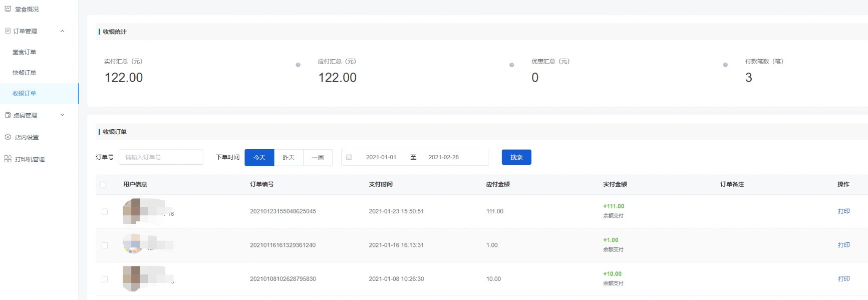
Task: Click the date range calendar icon
Action: click(x=349, y=157)
